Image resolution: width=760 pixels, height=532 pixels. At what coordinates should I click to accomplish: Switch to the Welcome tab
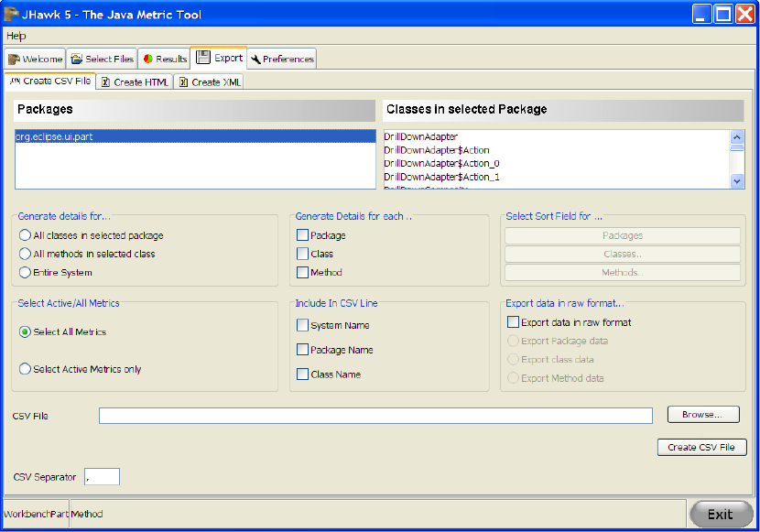coord(35,60)
